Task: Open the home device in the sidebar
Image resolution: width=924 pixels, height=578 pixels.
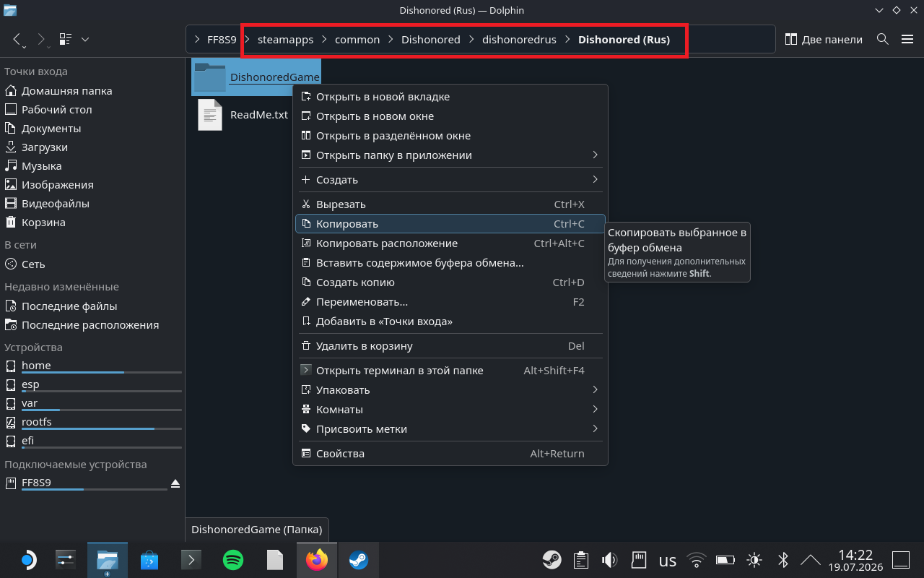Action: pyautogui.click(x=92, y=366)
